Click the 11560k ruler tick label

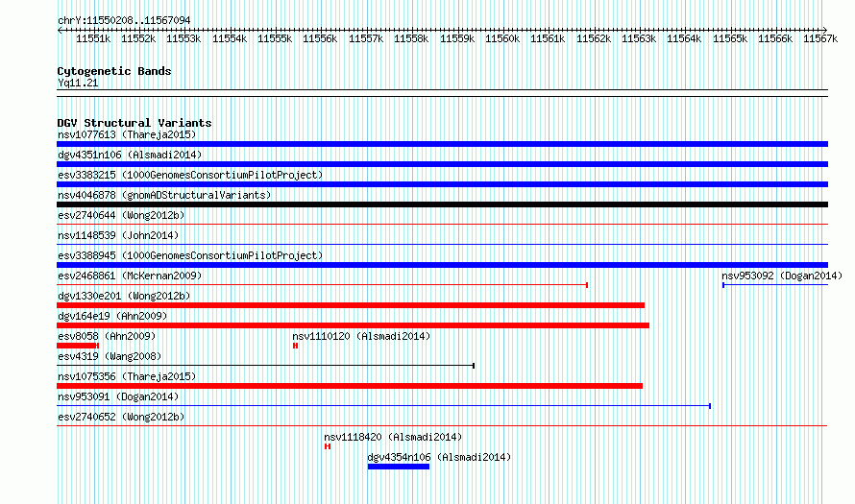click(x=502, y=39)
